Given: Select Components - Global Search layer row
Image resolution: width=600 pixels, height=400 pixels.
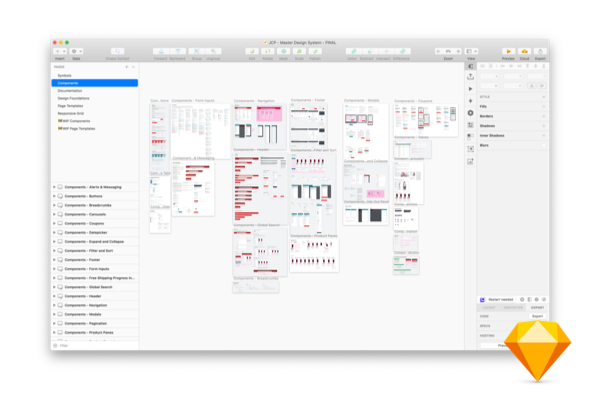Looking at the screenshot, I should [95, 287].
